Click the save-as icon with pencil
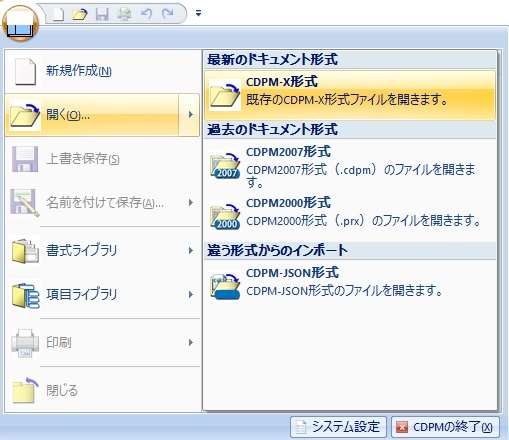This screenshot has height=440, width=509. pos(25,203)
